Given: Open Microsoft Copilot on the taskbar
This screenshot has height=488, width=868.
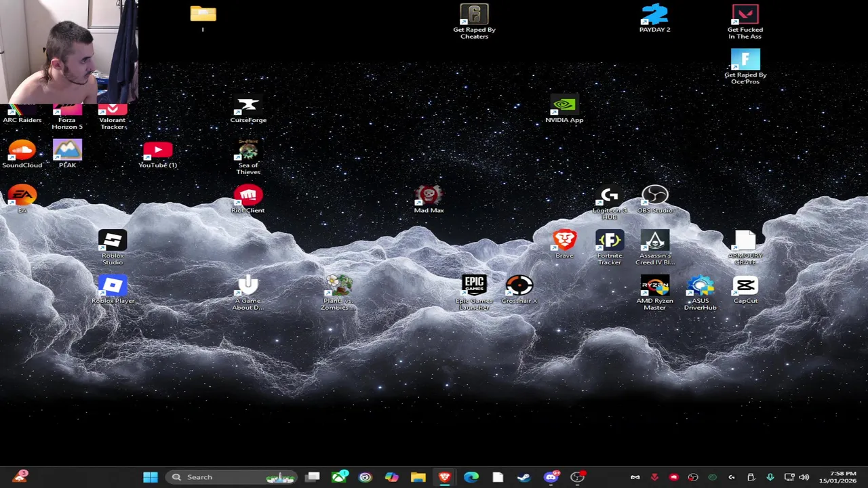Looking at the screenshot, I should pyautogui.click(x=391, y=477).
